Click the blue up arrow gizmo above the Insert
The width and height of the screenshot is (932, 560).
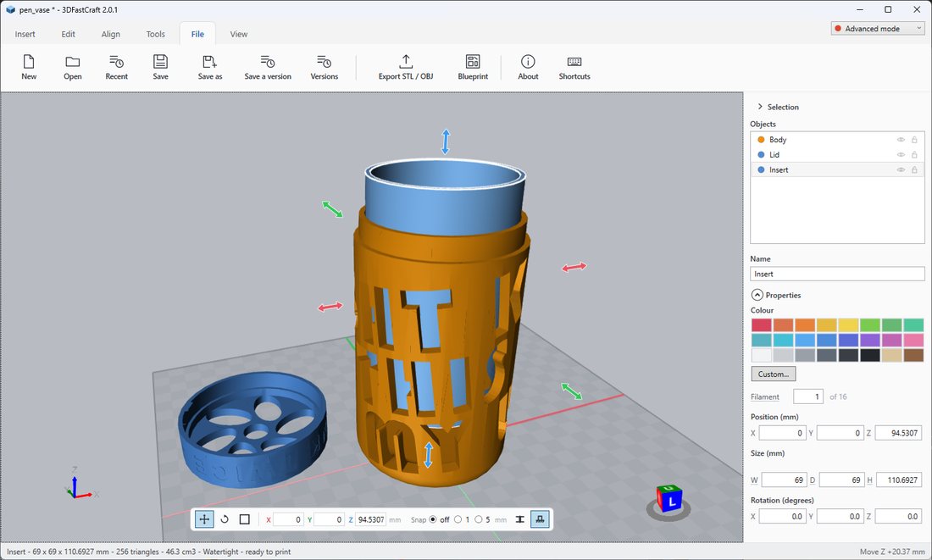click(x=445, y=142)
